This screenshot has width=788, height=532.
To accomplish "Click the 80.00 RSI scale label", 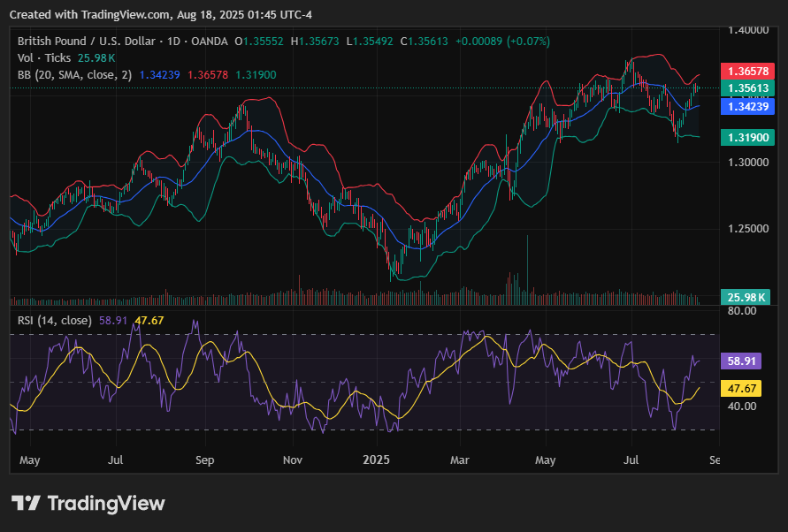I will pyautogui.click(x=742, y=310).
